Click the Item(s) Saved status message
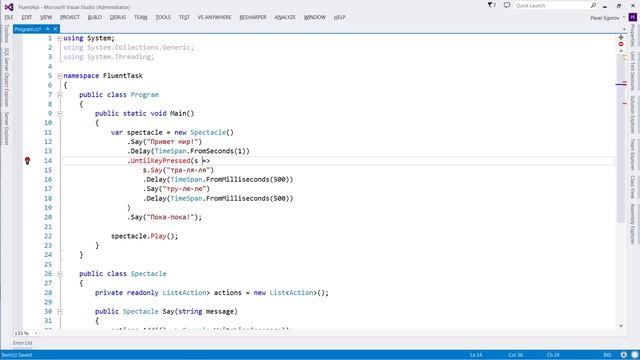This screenshot has width=640, height=360. pyautogui.click(x=17, y=355)
